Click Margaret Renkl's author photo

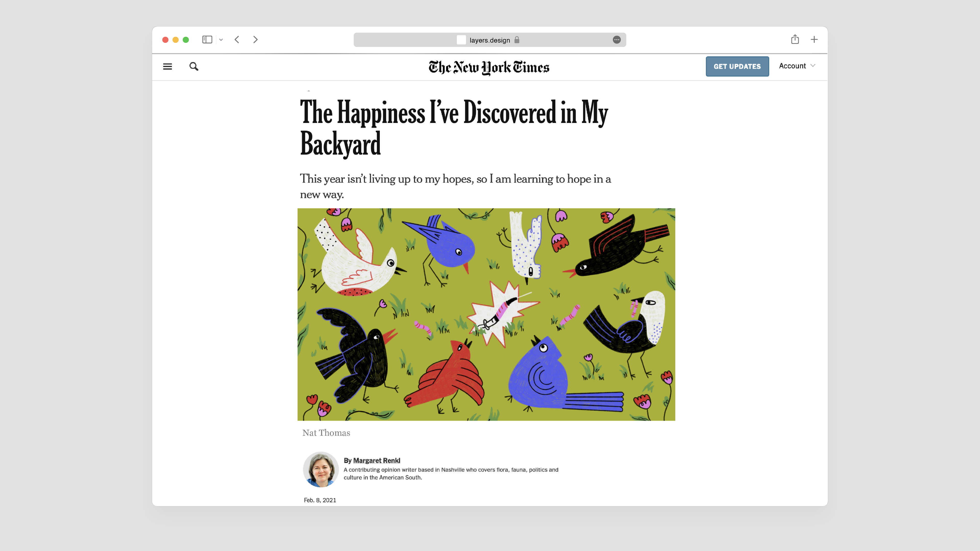pos(321,470)
